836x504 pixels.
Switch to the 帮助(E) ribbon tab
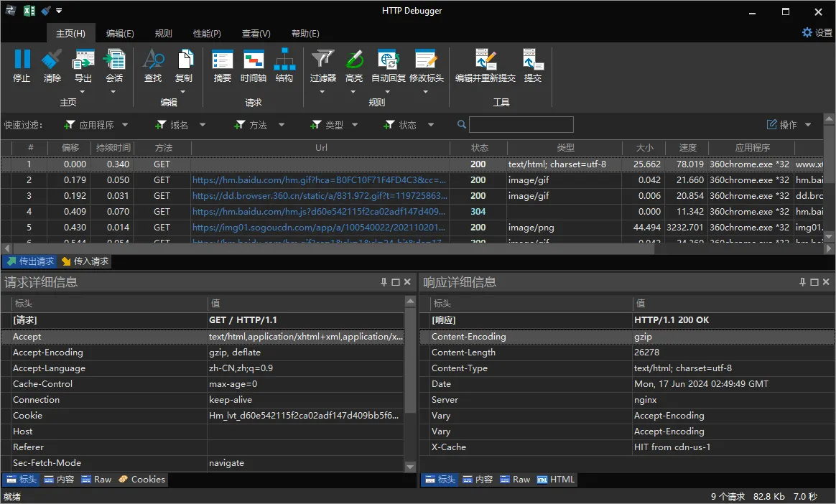click(x=305, y=33)
